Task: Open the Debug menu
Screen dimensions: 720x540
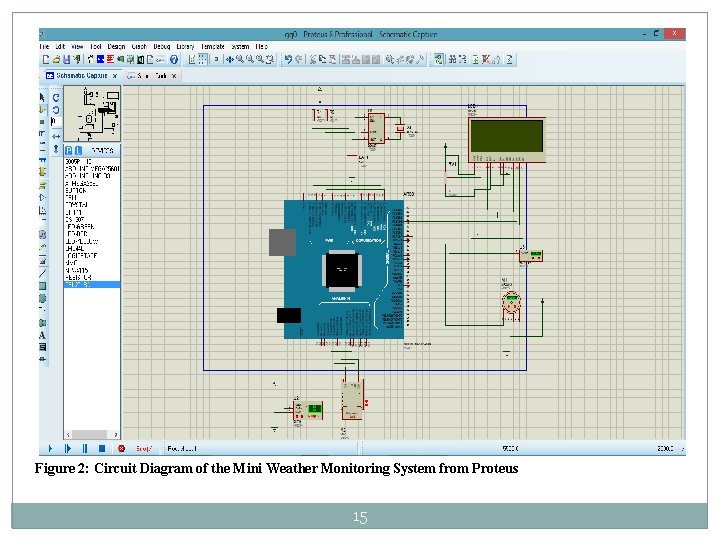Action: 162,46
